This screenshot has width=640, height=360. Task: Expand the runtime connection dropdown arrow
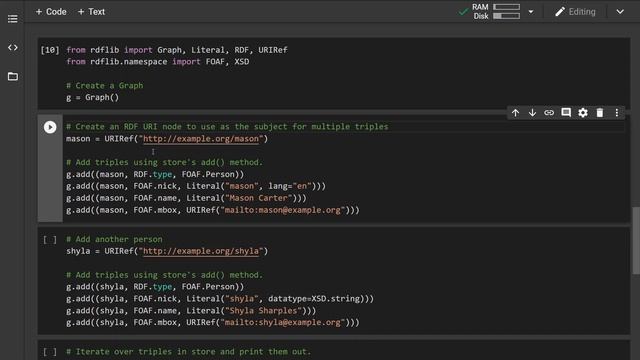coord(531,12)
